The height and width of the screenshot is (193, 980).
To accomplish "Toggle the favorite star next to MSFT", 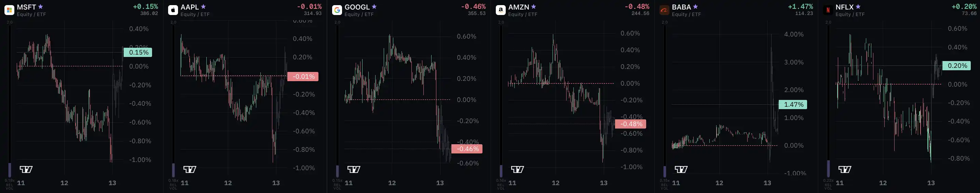I will 40,7.
